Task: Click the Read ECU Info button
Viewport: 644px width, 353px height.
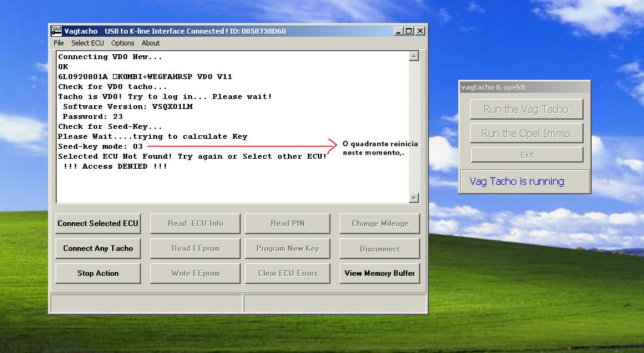Action: [195, 224]
